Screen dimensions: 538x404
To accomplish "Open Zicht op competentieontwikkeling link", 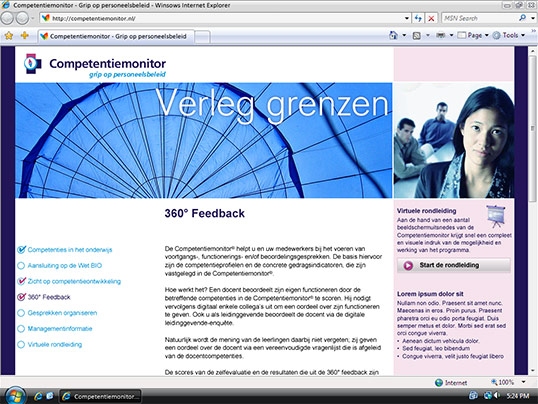I will (74, 281).
